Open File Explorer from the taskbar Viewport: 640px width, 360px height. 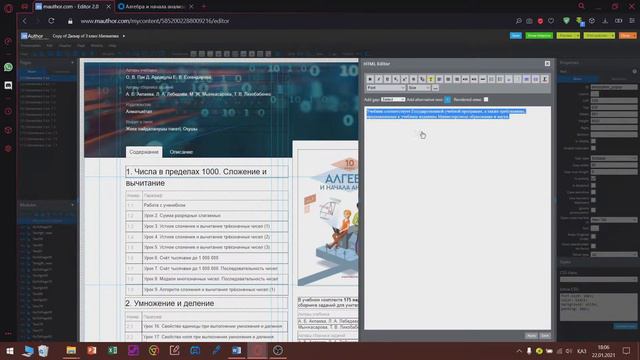tap(71, 350)
